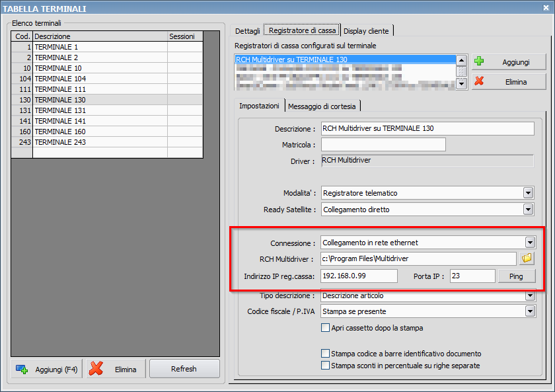Image resolution: width=555 pixels, height=392 pixels.
Task: Click Aggiungi (F4) terminal button
Action: (x=47, y=369)
